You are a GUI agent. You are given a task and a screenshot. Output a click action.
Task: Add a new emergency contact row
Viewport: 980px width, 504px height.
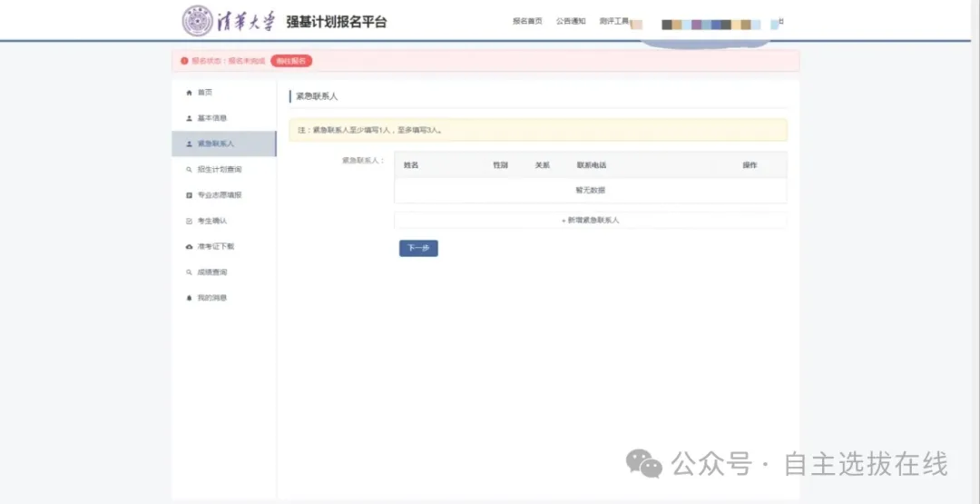coord(590,221)
